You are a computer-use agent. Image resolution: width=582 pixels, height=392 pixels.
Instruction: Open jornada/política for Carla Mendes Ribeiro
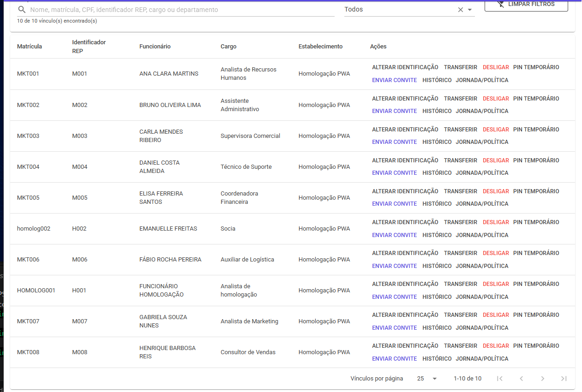click(x=482, y=142)
